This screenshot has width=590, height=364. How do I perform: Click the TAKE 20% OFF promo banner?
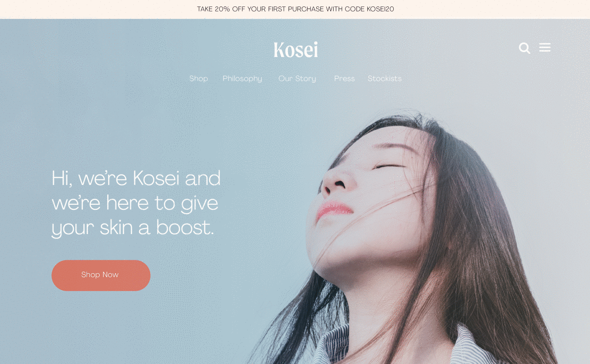pyautogui.click(x=295, y=9)
